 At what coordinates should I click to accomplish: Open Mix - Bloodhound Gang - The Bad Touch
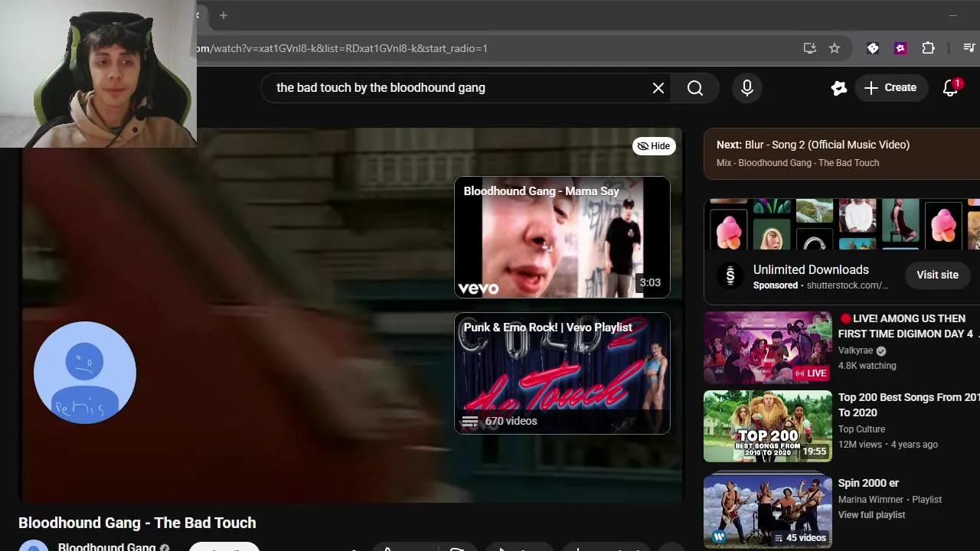point(798,163)
